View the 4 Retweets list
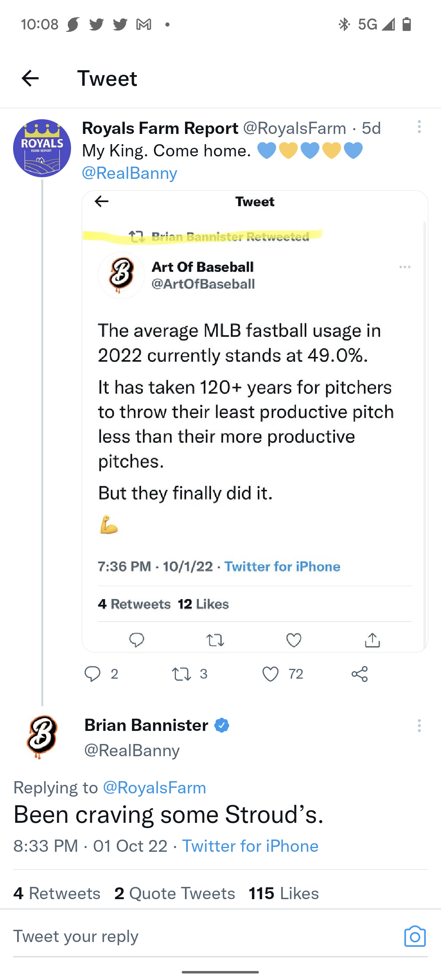Image resolution: width=441 pixels, height=980 pixels. click(57, 893)
